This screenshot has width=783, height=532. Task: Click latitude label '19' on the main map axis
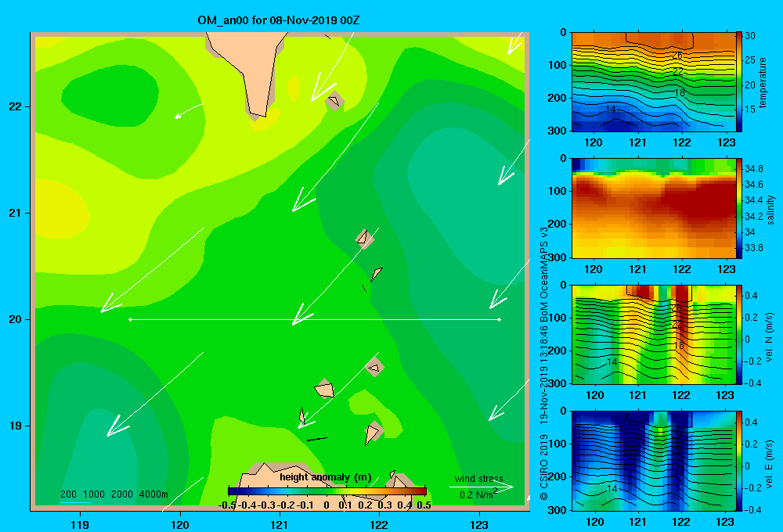point(16,426)
